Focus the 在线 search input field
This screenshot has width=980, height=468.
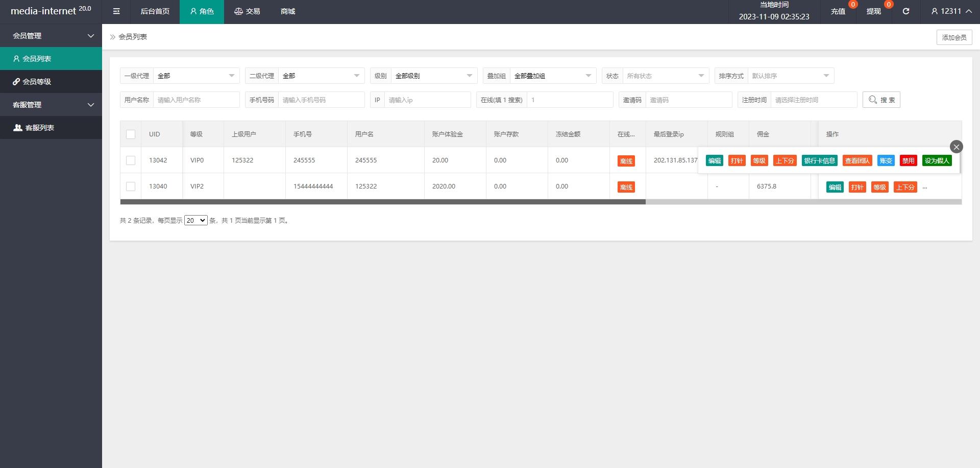(570, 100)
